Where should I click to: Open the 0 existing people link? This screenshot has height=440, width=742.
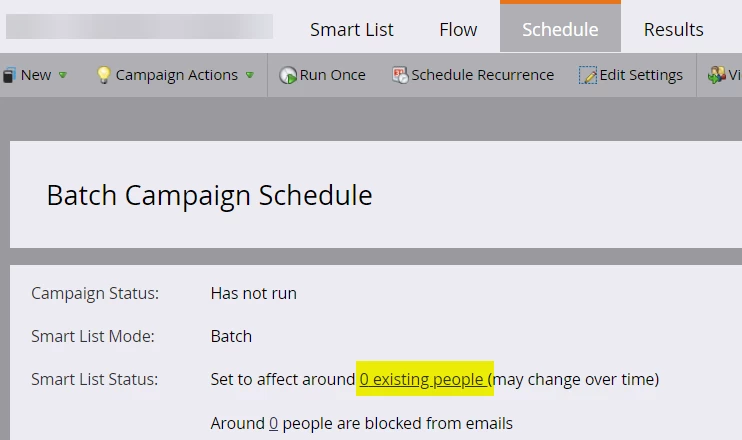[x=422, y=379]
